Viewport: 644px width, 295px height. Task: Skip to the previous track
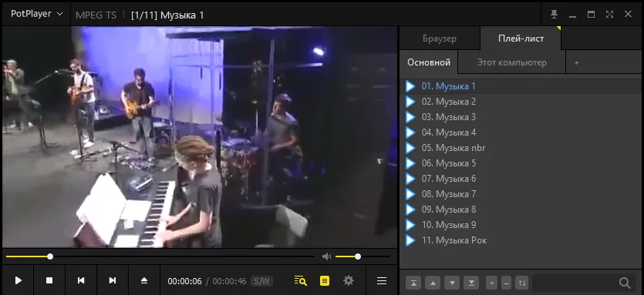click(x=81, y=280)
